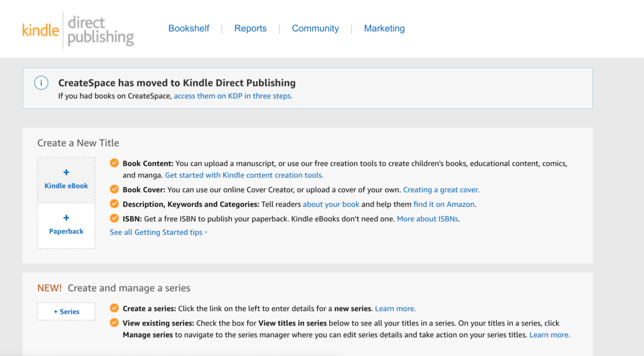This screenshot has height=356, width=644.
Task: Click the Kindle Direct Publishing logo
Action: 78,30
